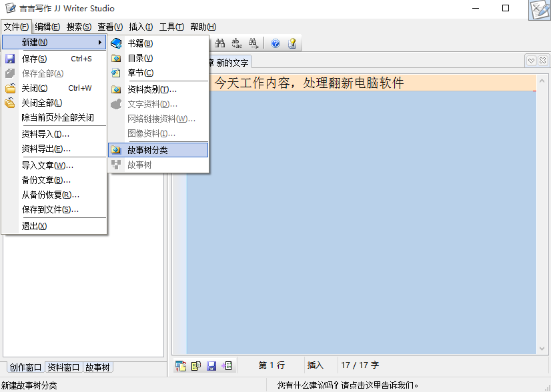Click the 章节(C) icon in the New submenu
The image size is (551, 392).
[115, 73]
